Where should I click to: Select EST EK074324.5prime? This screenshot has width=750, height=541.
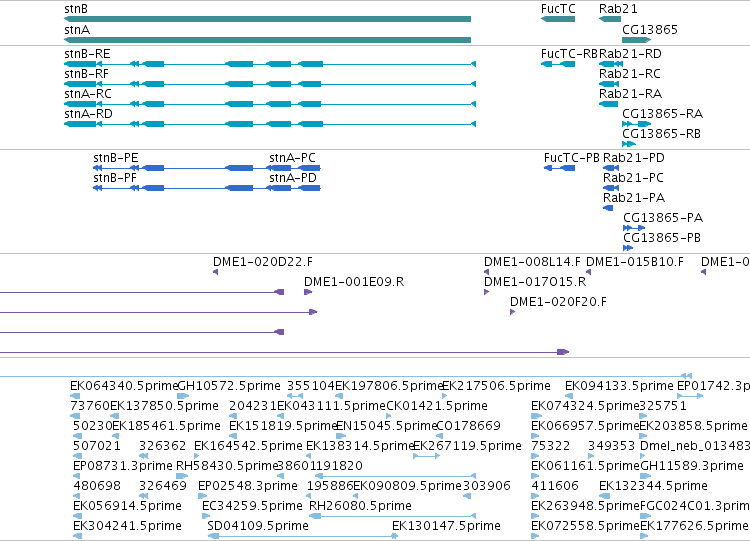(537, 416)
